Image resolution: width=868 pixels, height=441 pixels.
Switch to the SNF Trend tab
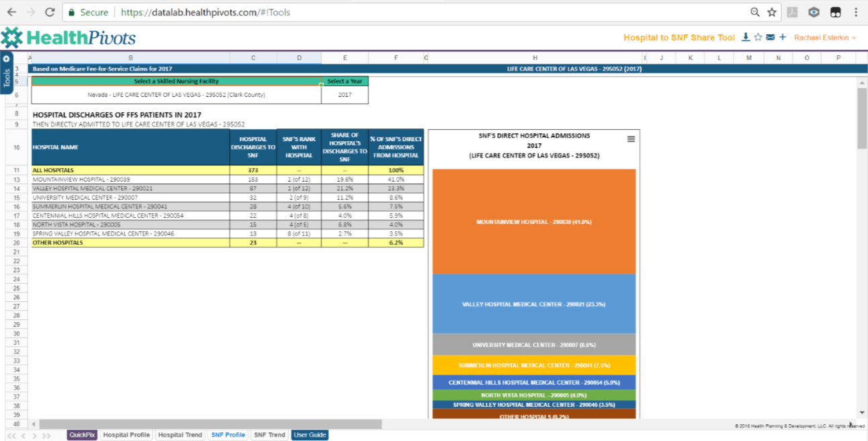click(269, 435)
